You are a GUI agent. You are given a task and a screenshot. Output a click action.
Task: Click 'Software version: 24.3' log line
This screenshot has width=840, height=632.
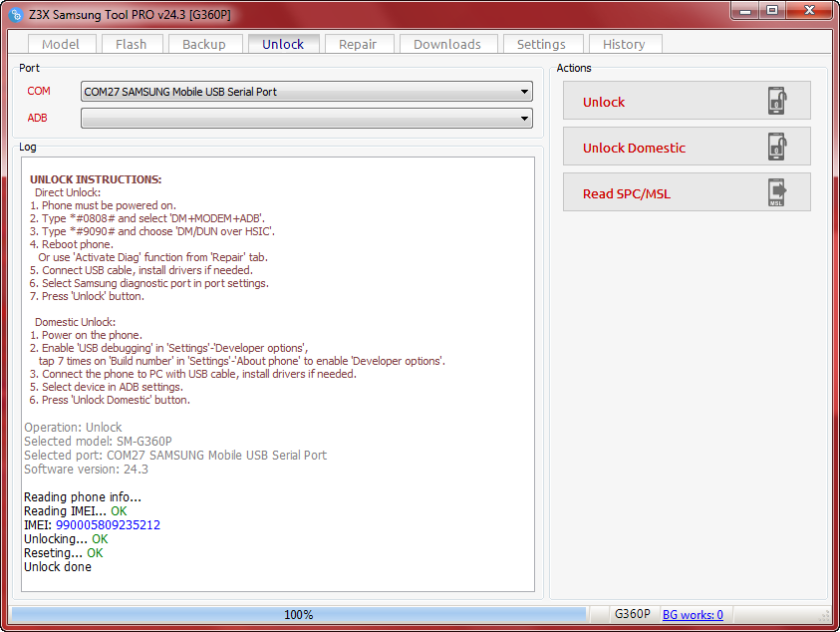tap(87, 470)
